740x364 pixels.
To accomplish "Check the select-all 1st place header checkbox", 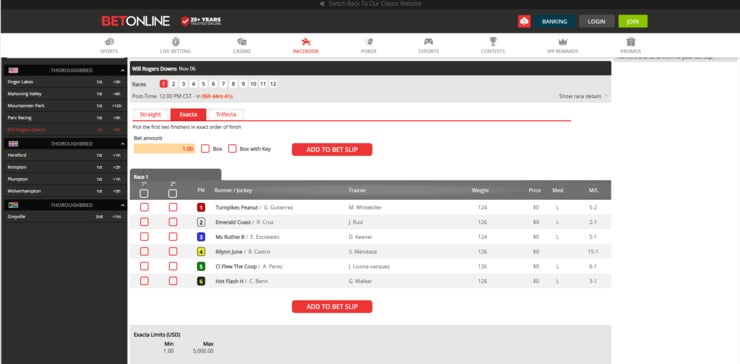I will click(x=144, y=194).
